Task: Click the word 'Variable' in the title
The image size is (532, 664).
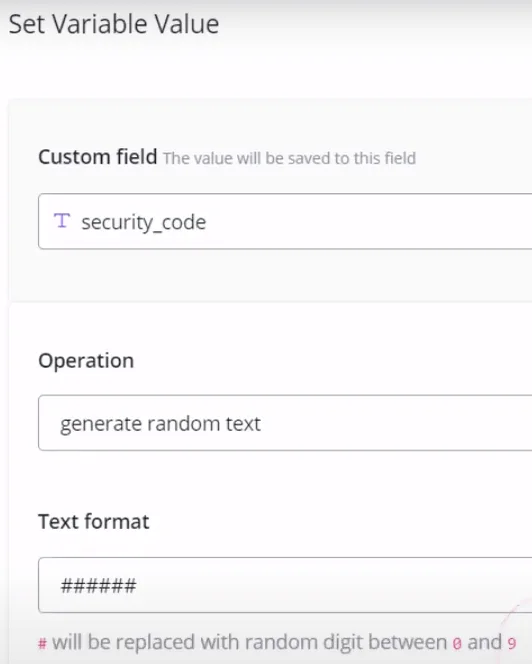Action: [100, 24]
